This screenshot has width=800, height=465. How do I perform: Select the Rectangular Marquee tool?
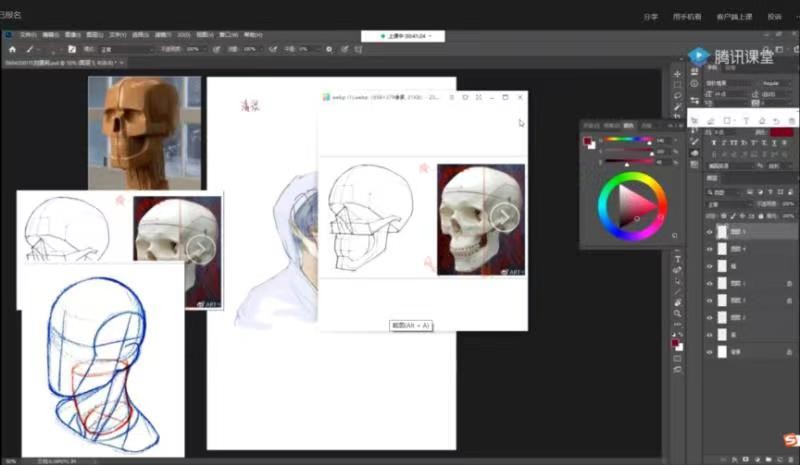coord(677,85)
